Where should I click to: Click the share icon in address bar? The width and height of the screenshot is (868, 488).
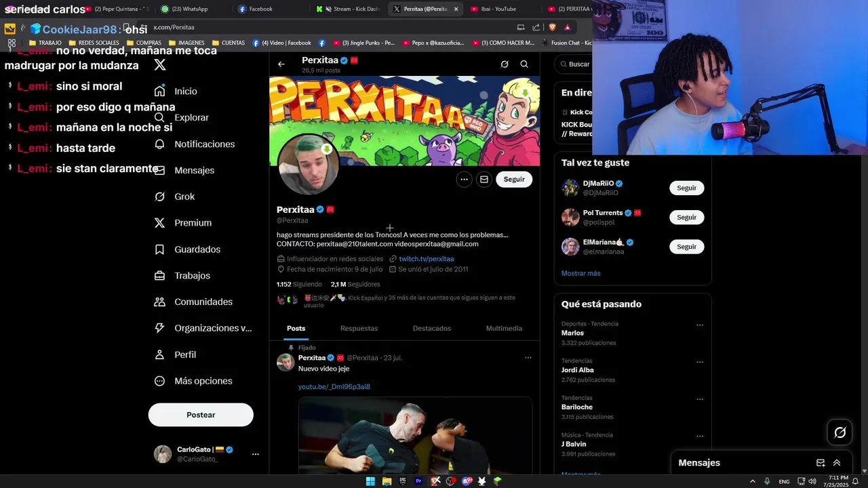(x=536, y=27)
